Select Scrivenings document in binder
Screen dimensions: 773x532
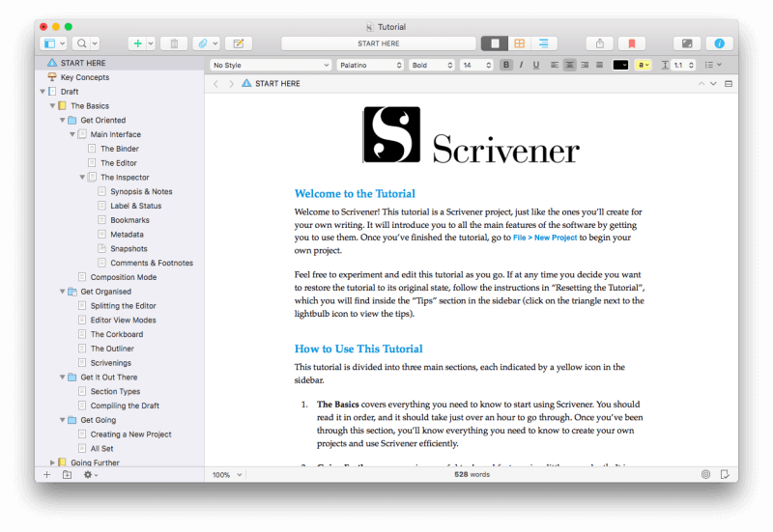(x=111, y=363)
